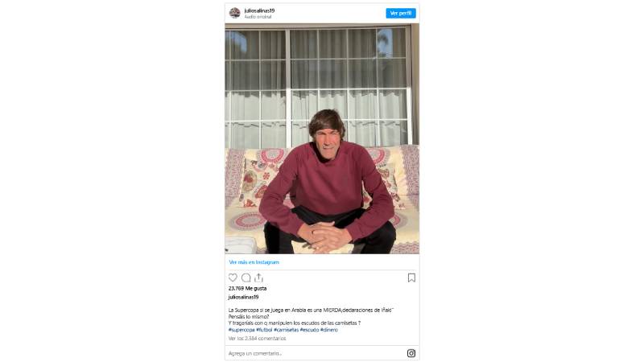View all 2.384 comentarios

pyautogui.click(x=257, y=339)
